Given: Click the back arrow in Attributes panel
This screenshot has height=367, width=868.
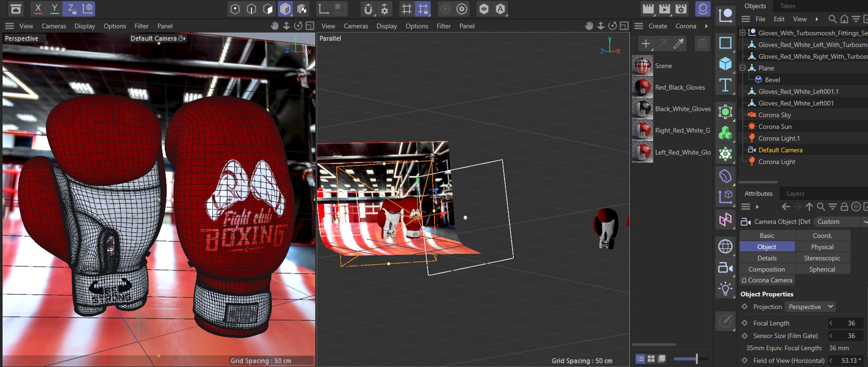Looking at the screenshot, I should tap(786, 207).
